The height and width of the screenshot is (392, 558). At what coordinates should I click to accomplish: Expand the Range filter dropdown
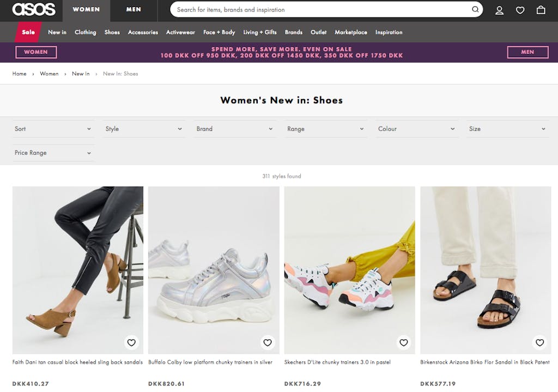[326, 129]
